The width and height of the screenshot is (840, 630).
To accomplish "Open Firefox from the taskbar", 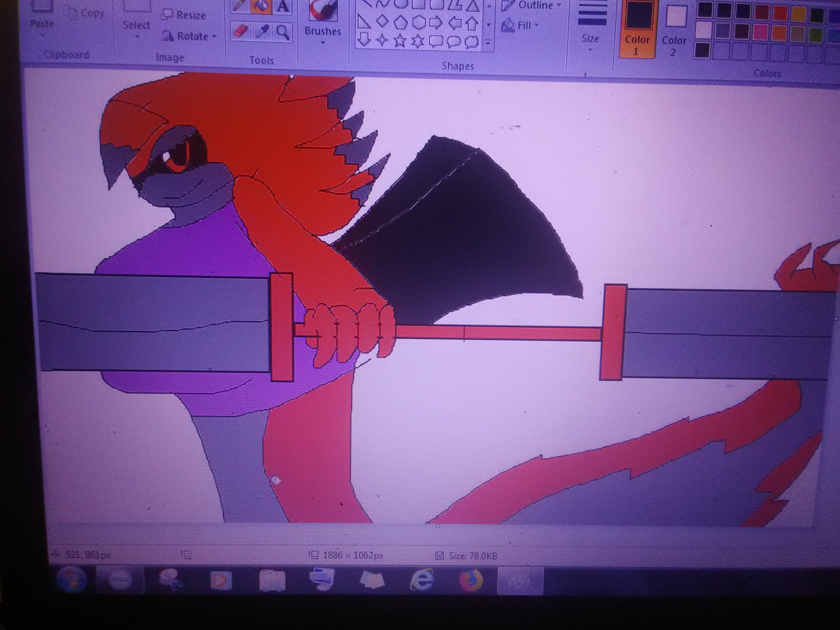I will (x=471, y=580).
